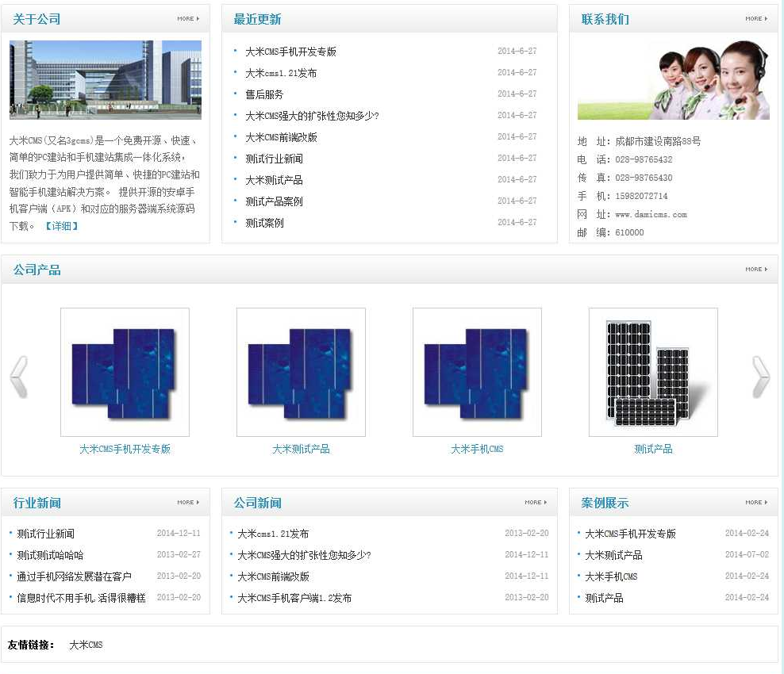
Task: Open 大米测试产品 product link in 公司产品
Action: [300, 449]
